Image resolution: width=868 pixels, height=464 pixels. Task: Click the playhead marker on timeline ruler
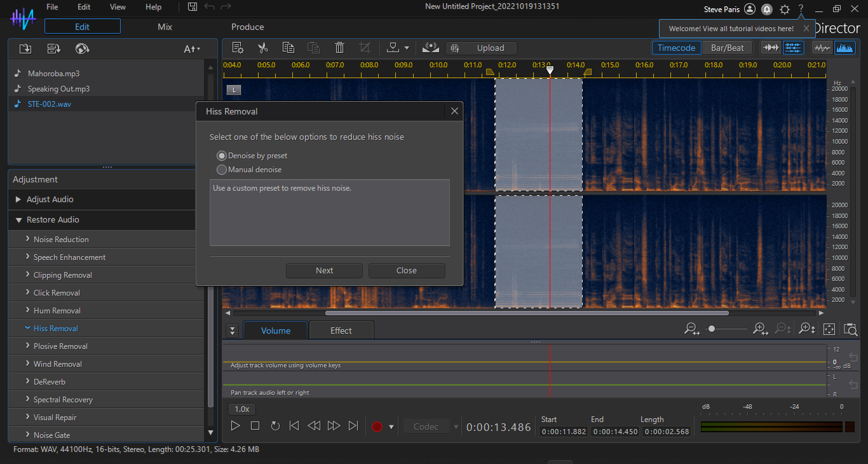coord(550,70)
